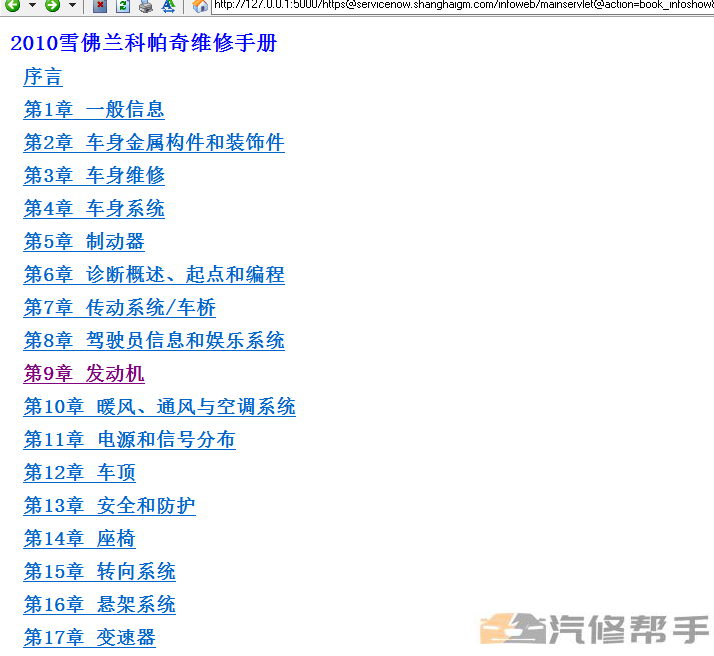Viewport: 714px width, 656px height.
Task: Open the 序言 link
Action: click(43, 76)
